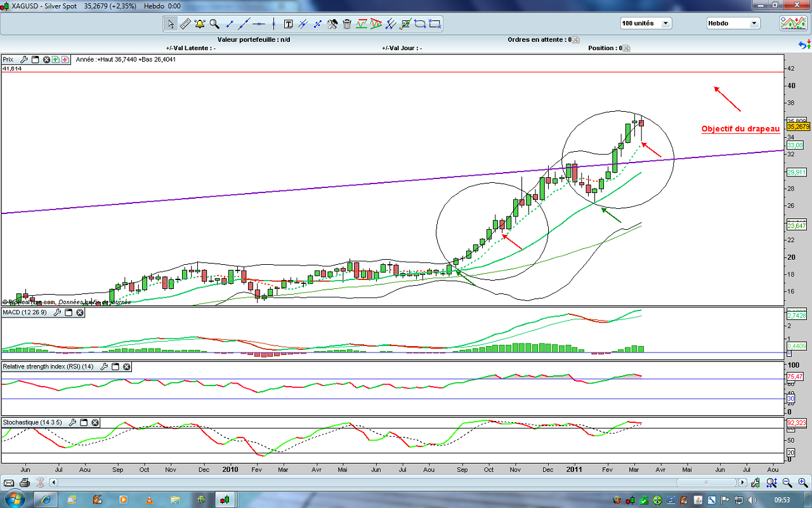Viewport: 812px width, 508px height.
Task: Close the MACD indicator panel
Action: tap(80, 312)
